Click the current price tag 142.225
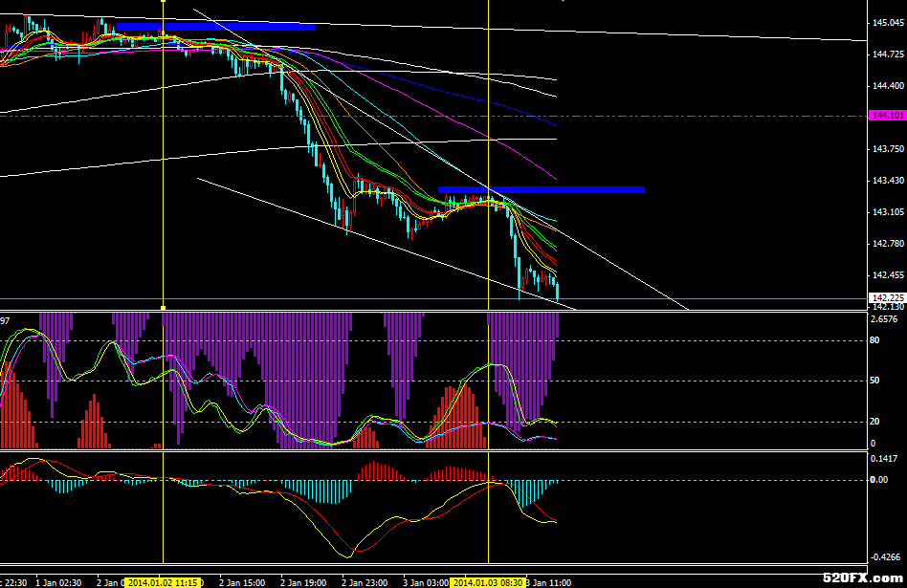 pos(888,297)
